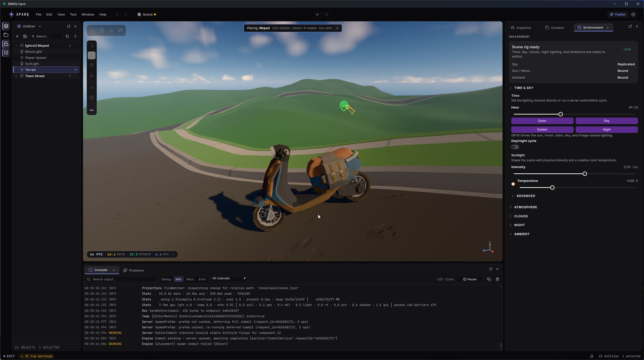Image resolution: width=644 pixels, height=360 pixels.
Task: Open editor settings gear
Action: [x=633, y=15]
